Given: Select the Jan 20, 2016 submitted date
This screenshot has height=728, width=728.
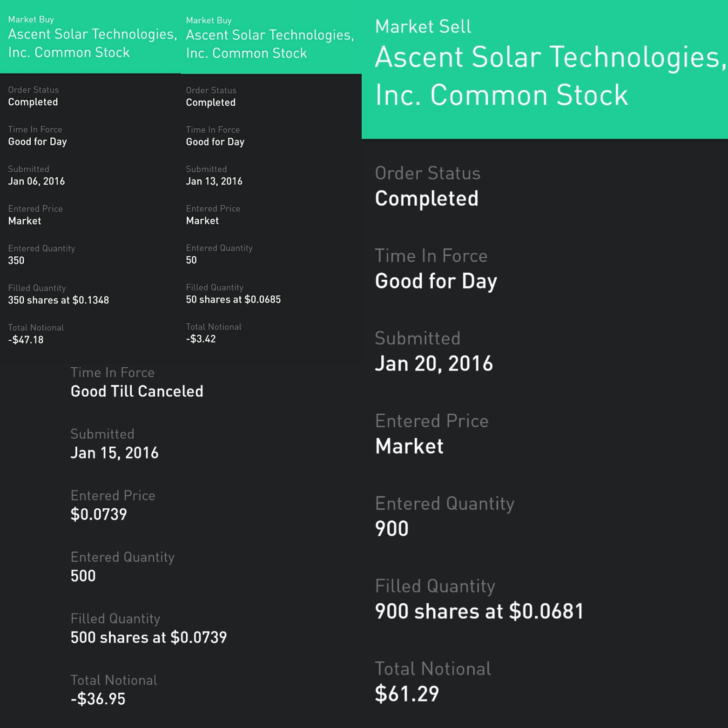Looking at the screenshot, I should click(434, 364).
